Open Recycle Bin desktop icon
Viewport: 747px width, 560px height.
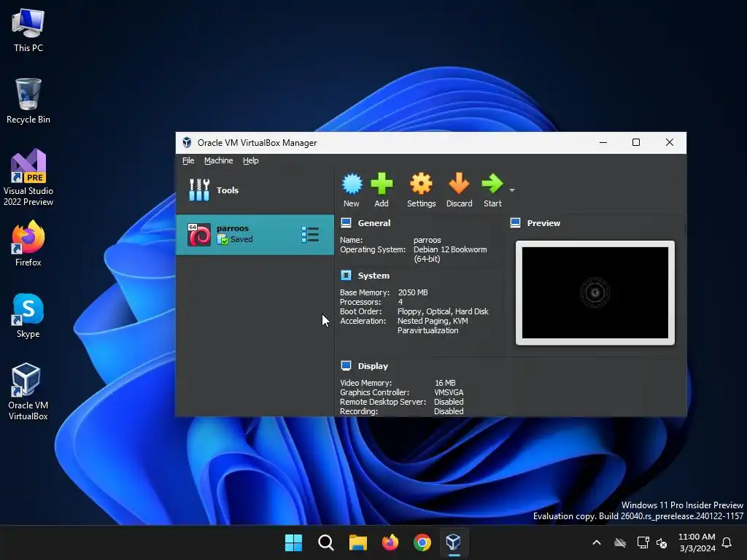[28, 101]
